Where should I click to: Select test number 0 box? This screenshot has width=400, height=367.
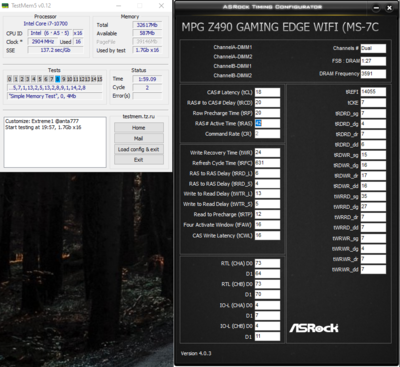tap(9, 79)
